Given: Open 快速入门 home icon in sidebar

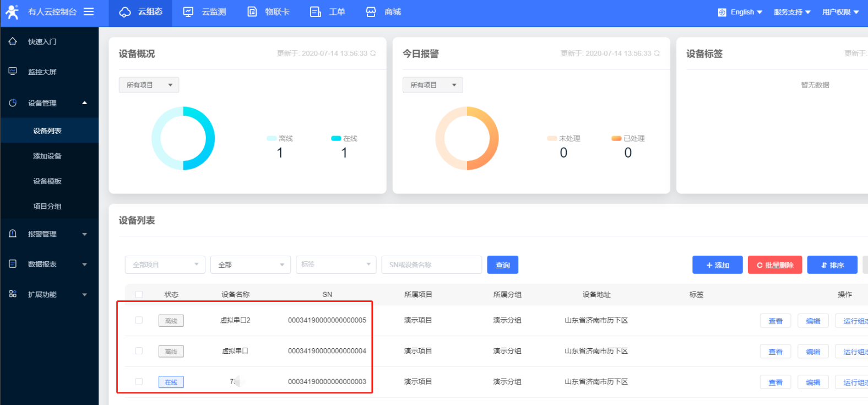Looking at the screenshot, I should [x=13, y=41].
